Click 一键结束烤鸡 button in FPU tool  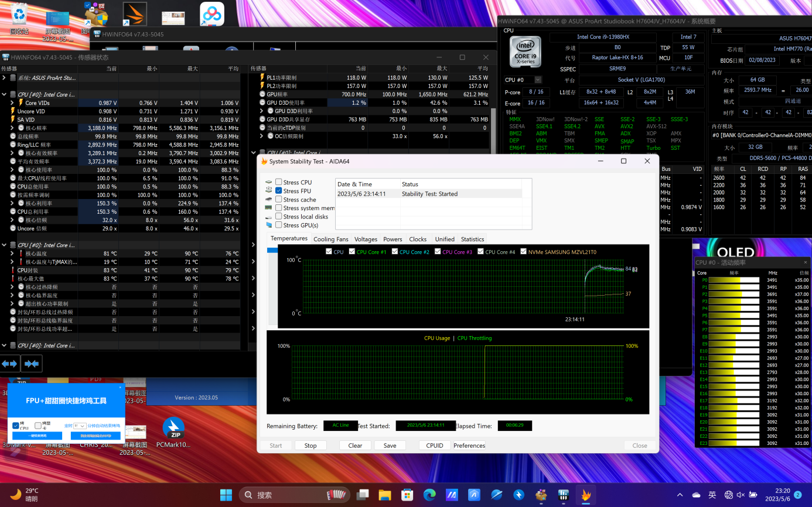coord(37,436)
